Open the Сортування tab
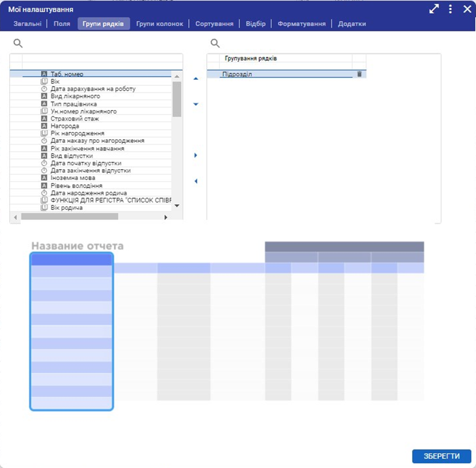The image size is (476, 468). (x=214, y=24)
